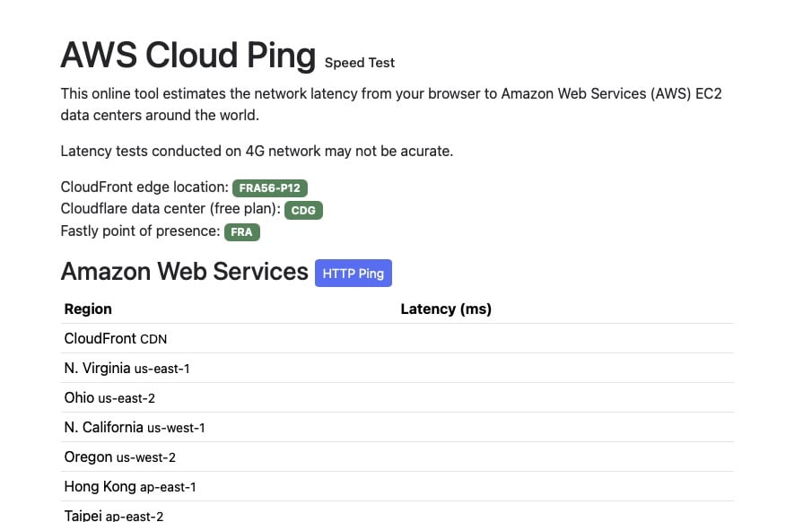812x522 pixels.
Task: Select the Hong Kong ap-east-1 row
Action: (x=397, y=486)
